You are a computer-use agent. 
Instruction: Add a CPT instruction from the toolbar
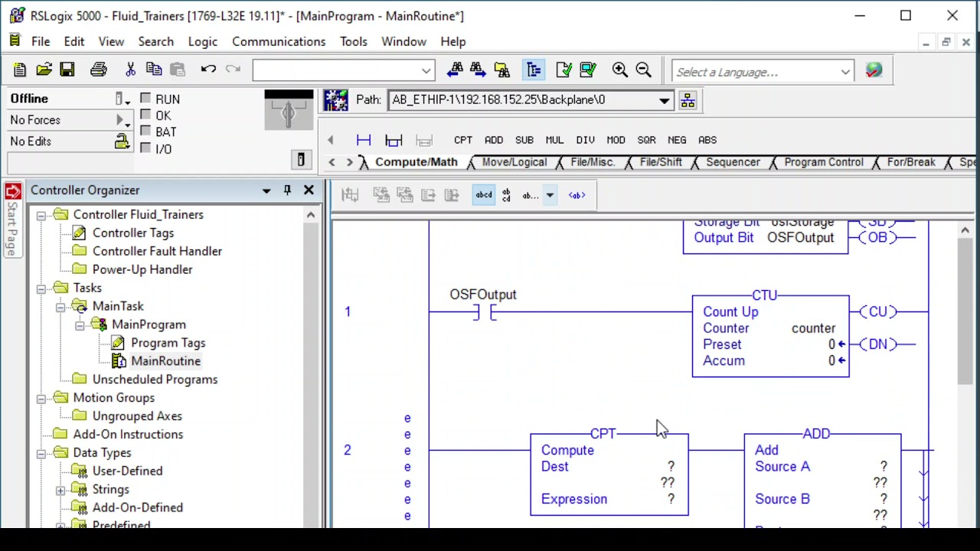click(463, 140)
